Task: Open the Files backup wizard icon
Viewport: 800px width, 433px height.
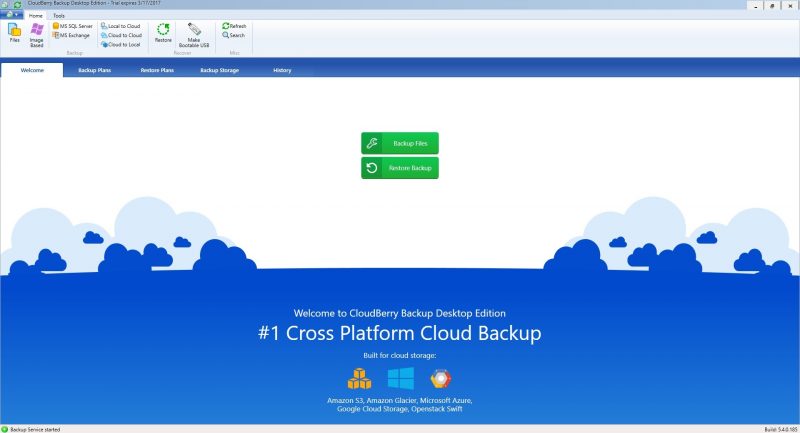Action: pyautogui.click(x=14, y=33)
